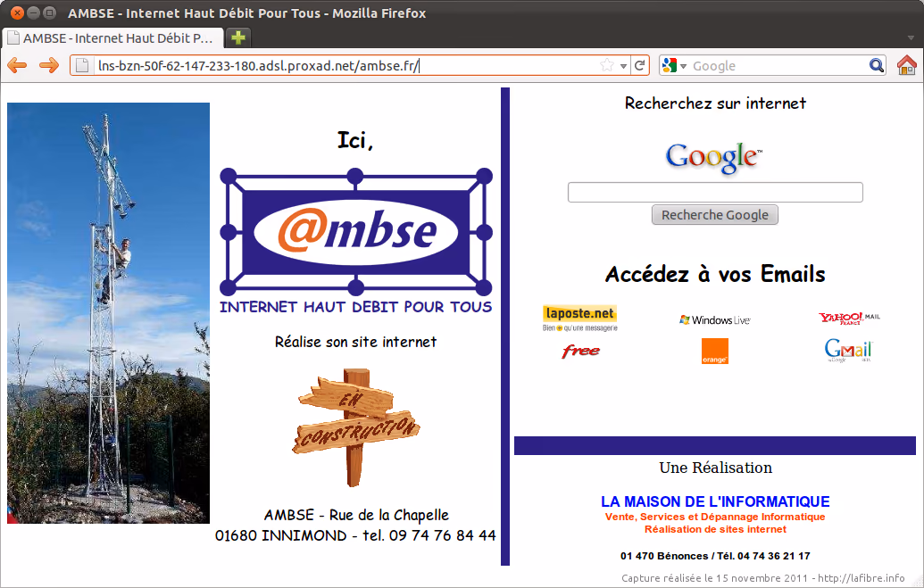Open Yahoo! Mail France logo

click(x=849, y=319)
